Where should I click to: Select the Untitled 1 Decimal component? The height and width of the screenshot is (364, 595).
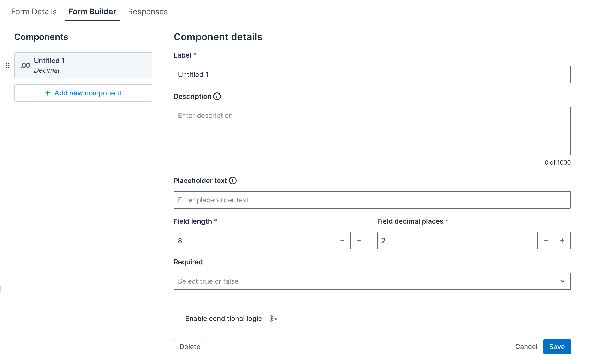(83, 65)
